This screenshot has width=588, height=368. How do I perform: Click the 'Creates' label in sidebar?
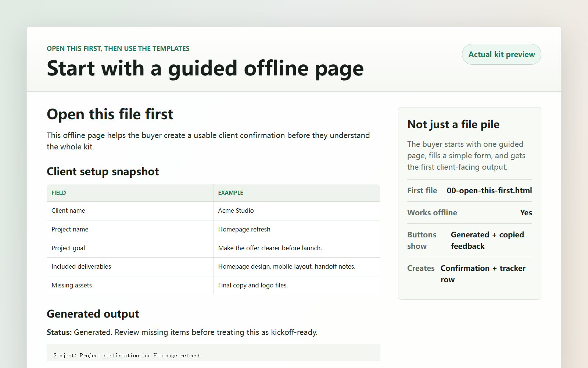pos(421,268)
